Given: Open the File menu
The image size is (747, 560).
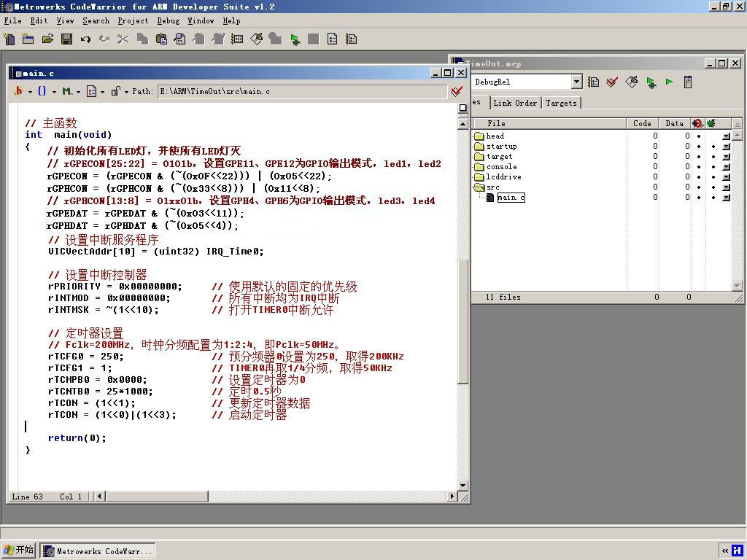Looking at the screenshot, I should [13, 20].
